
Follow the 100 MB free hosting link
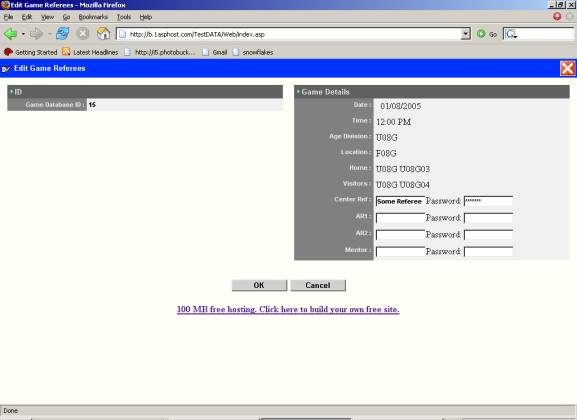point(288,309)
